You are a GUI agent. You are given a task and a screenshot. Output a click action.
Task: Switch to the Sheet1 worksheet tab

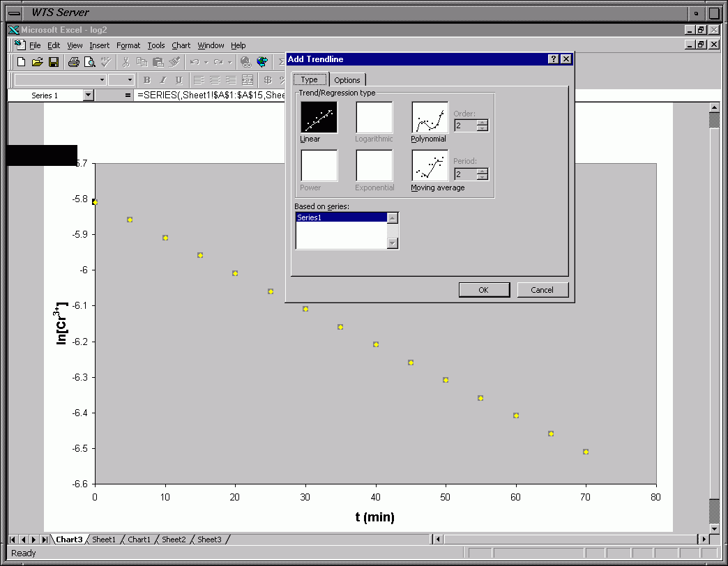104,540
